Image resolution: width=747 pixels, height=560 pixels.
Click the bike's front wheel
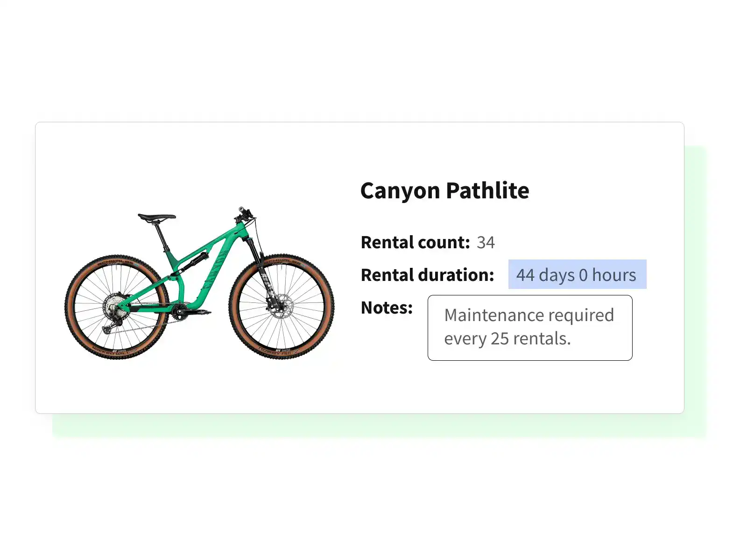coord(281,307)
